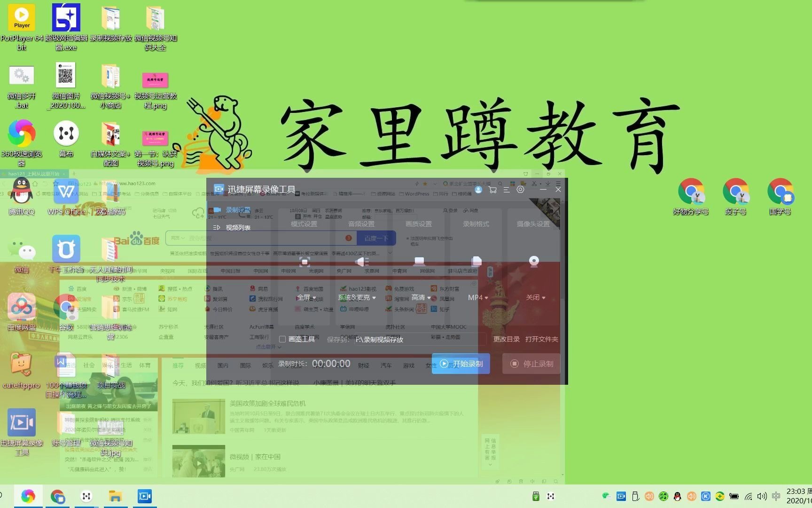The width and height of the screenshot is (812, 508).
Task: Select the 微信图片_2020100 QR code image file
Action: click(x=66, y=86)
